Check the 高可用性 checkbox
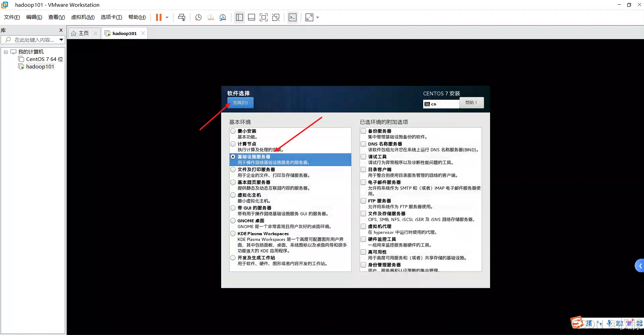Viewport: 644px width, 335px height. coord(363,252)
